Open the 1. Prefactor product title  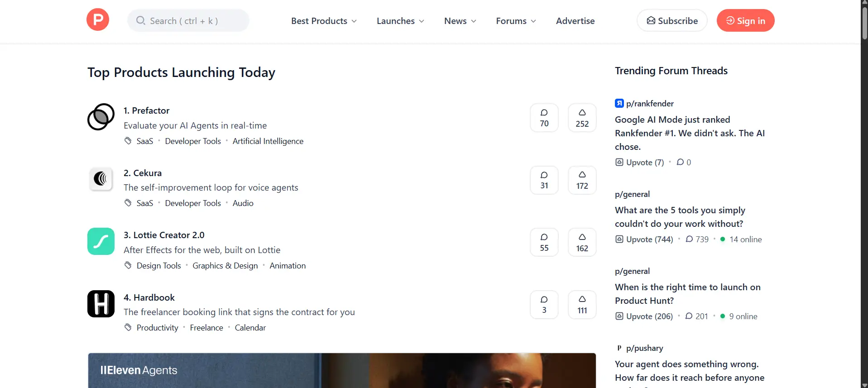(146, 110)
